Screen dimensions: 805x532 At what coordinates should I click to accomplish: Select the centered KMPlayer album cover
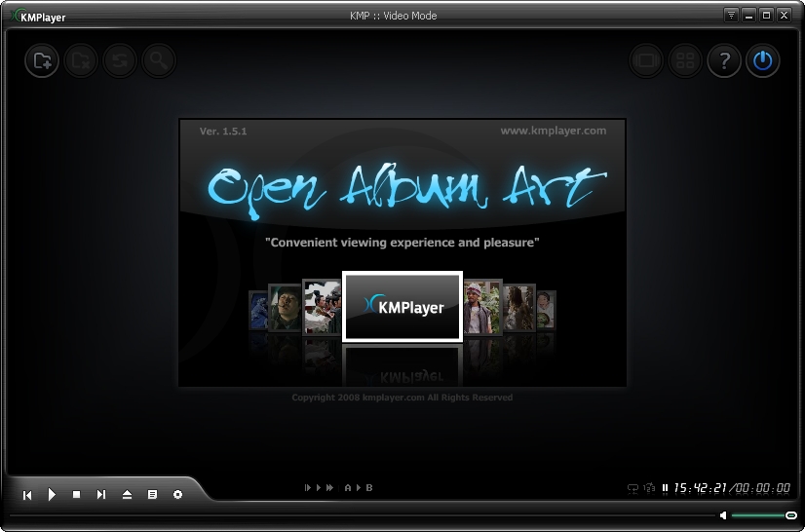point(402,307)
